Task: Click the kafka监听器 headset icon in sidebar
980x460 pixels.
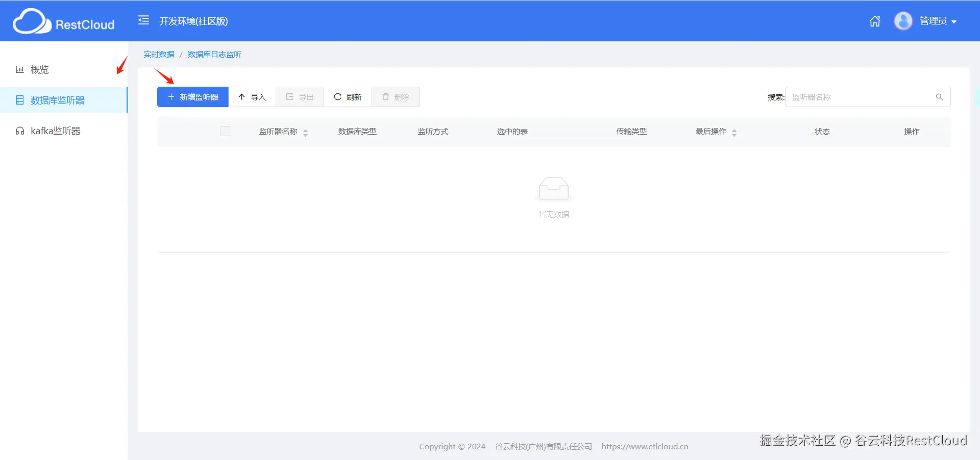Action: pyautogui.click(x=19, y=131)
